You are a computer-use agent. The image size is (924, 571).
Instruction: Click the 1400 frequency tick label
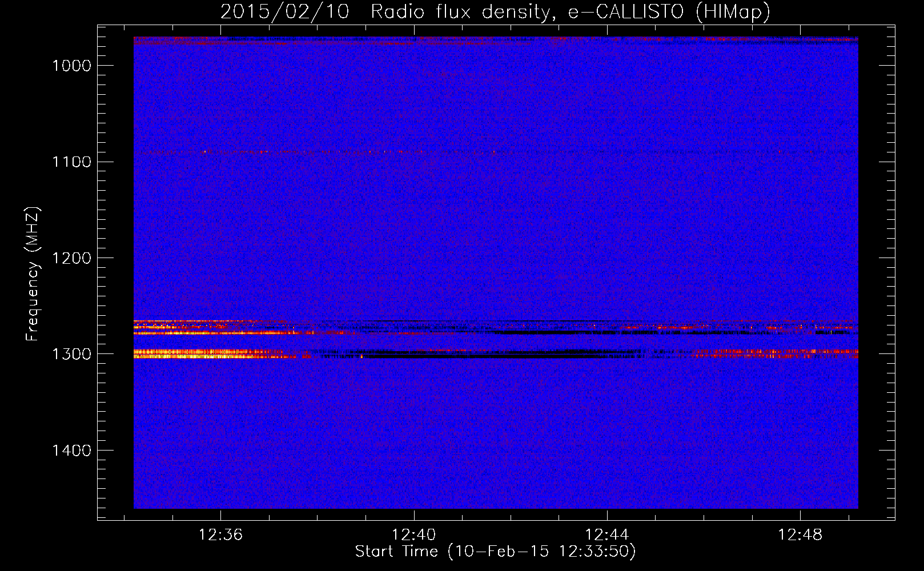(71, 451)
